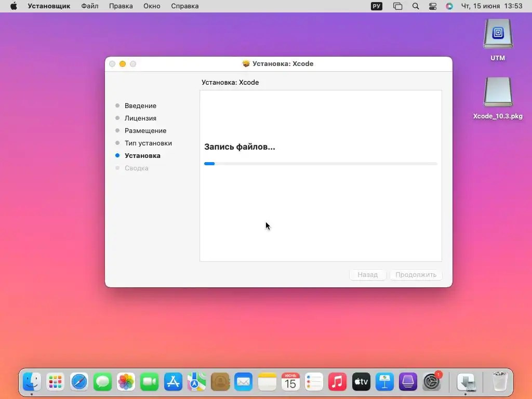
Task: Open Apple TV from the Dock
Action: click(361, 382)
